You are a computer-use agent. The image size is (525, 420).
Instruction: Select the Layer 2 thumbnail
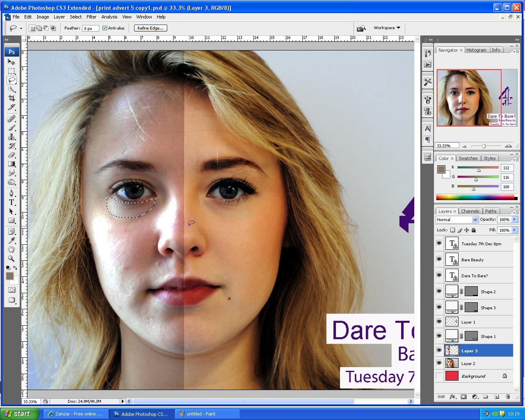[x=452, y=363]
